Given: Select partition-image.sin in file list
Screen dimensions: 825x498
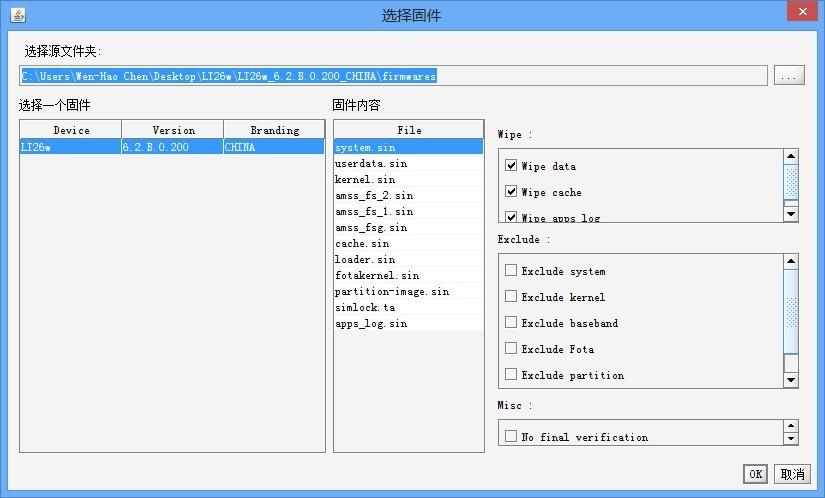Looking at the screenshot, I should [x=408, y=291].
